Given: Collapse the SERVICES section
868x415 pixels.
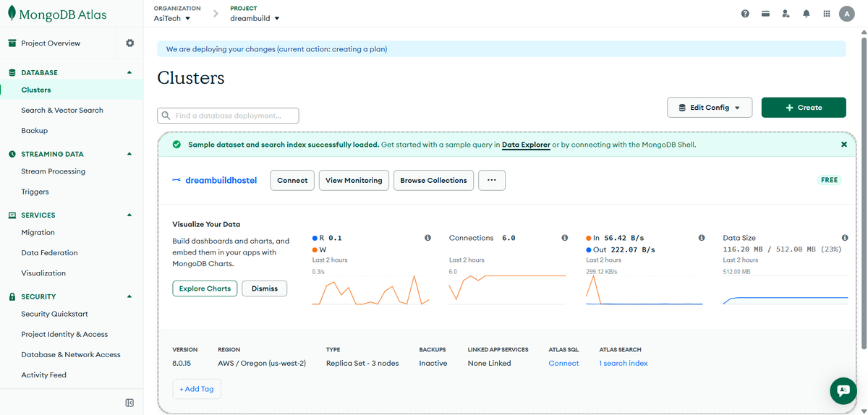Looking at the screenshot, I should tap(129, 215).
